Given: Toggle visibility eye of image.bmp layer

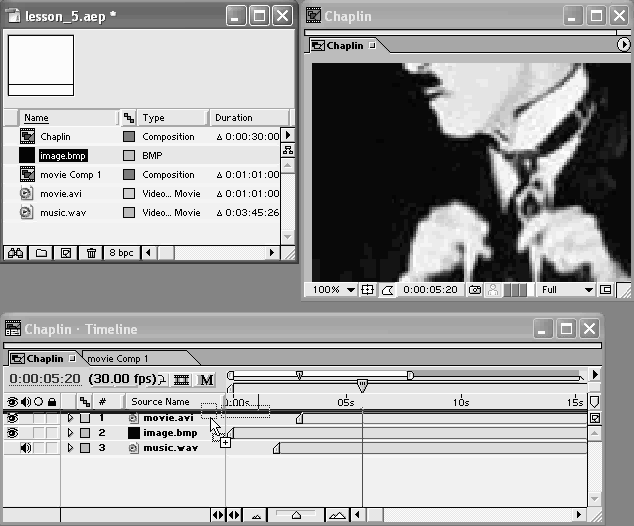Looking at the screenshot, I should (x=13, y=433).
